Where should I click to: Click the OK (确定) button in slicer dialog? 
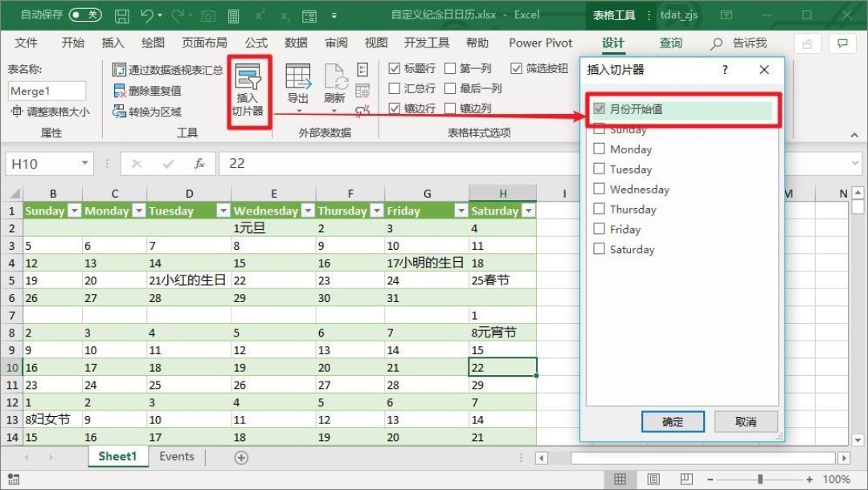(x=673, y=422)
